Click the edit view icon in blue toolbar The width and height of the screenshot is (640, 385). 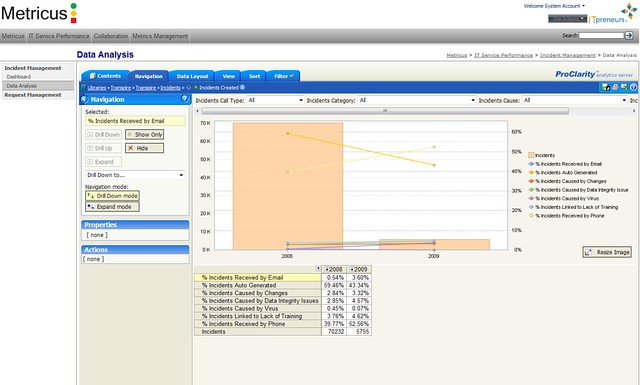[606, 87]
